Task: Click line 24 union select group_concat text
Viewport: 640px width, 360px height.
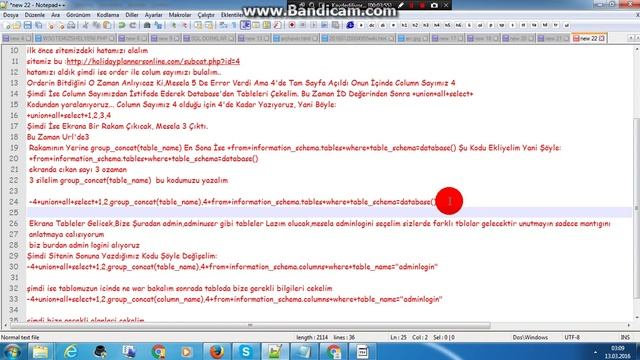Action: pos(233,202)
